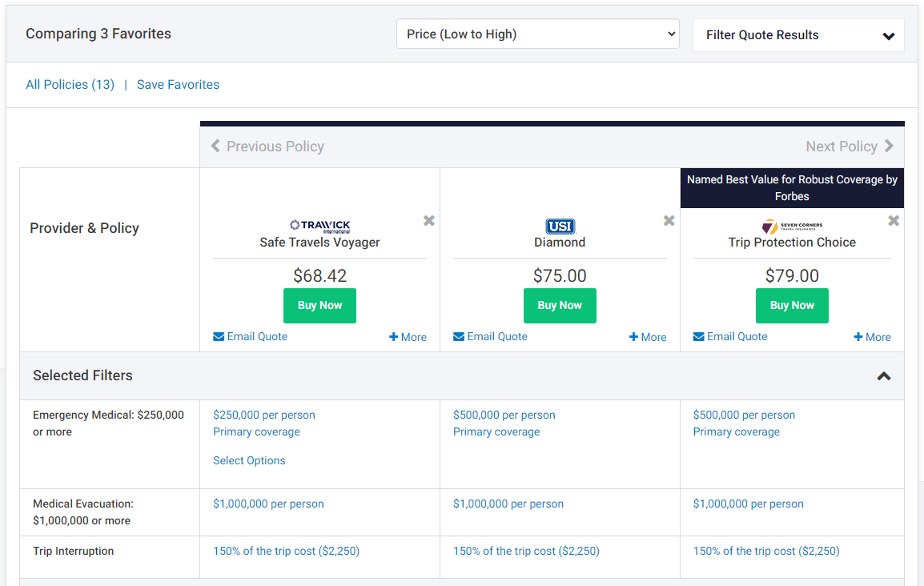Click Trip Protection Choice $1,000,000 evacuation
The width and height of the screenshot is (924, 586).
[749, 504]
